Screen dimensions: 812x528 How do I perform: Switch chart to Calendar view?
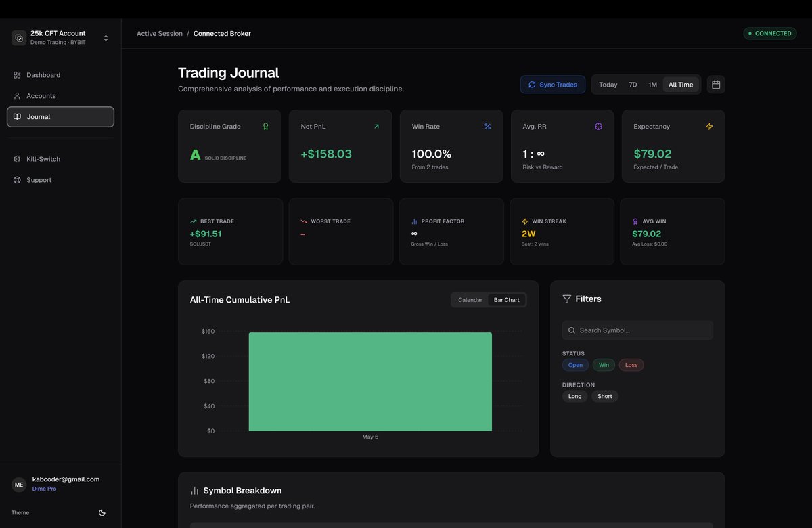click(x=470, y=300)
